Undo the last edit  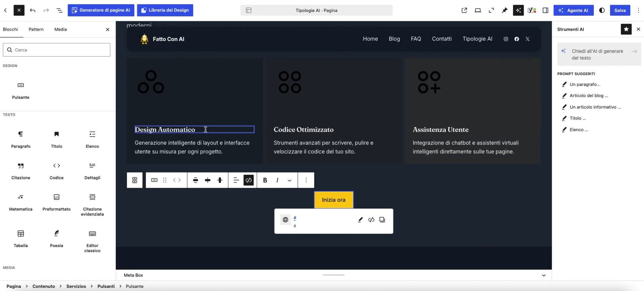(33, 10)
